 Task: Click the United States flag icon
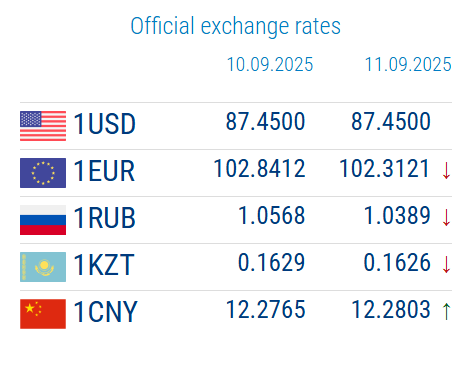[43, 126]
